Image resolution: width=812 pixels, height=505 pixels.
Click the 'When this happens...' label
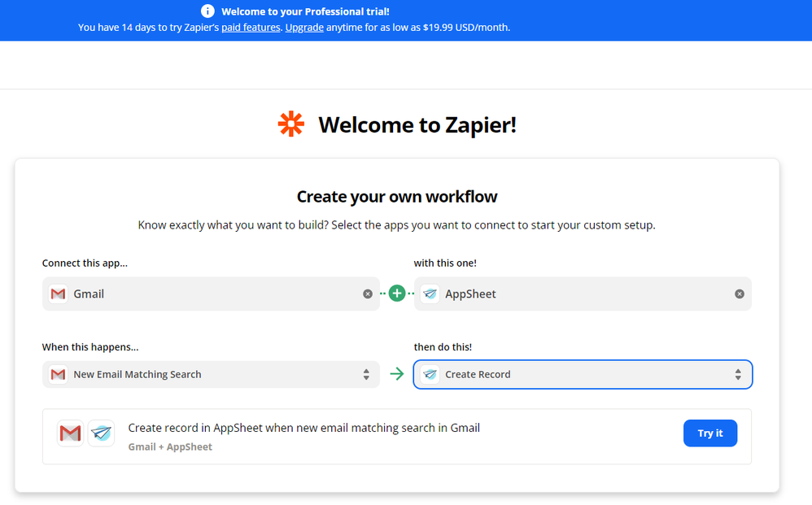(x=90, y=346)
